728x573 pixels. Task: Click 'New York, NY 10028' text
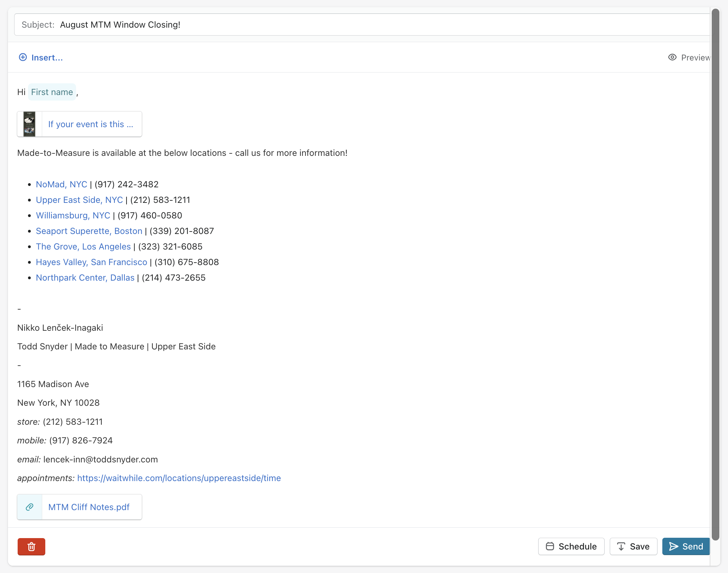click(58, 403)
